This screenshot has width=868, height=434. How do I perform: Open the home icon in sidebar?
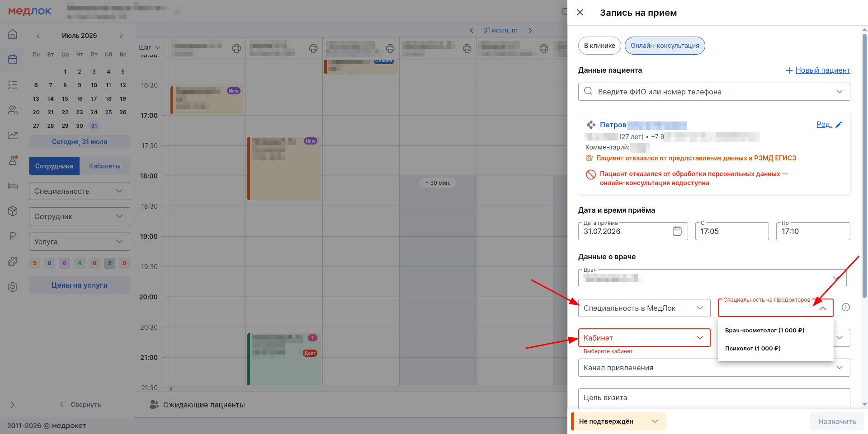coord(13,34)
